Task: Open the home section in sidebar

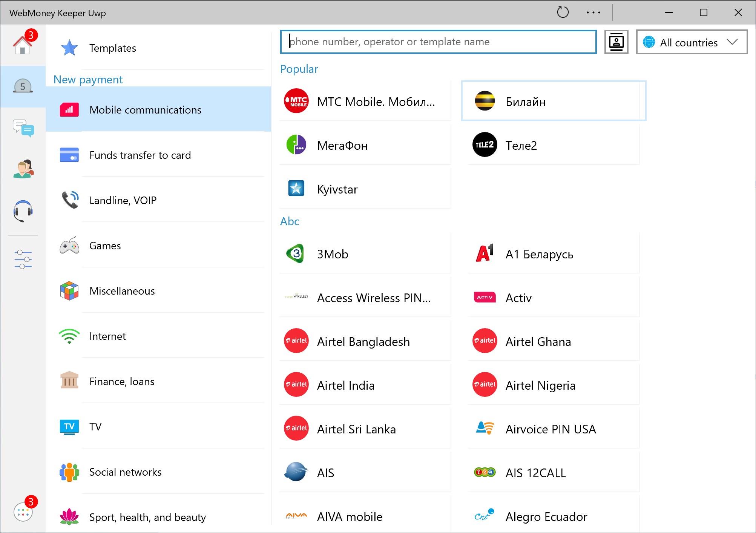Action: click(x=23, y=45)
